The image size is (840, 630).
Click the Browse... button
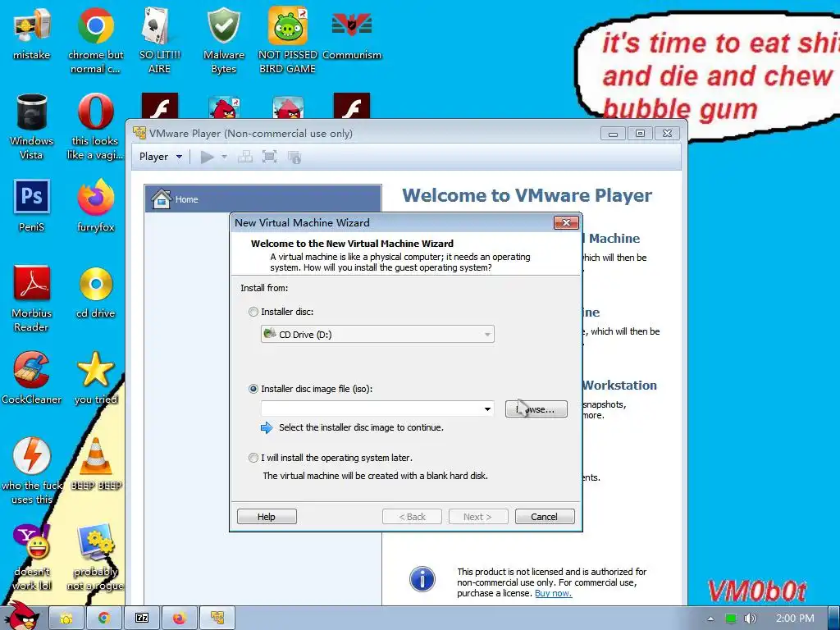pyautogui.click(x=536, y=409)
